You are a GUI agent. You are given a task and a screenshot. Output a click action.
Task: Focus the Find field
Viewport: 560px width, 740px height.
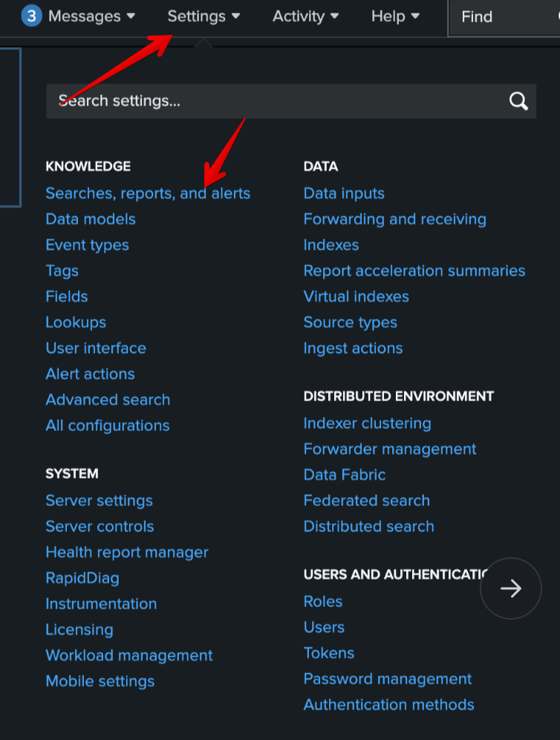pyautogui.click(x=504, y=18)
